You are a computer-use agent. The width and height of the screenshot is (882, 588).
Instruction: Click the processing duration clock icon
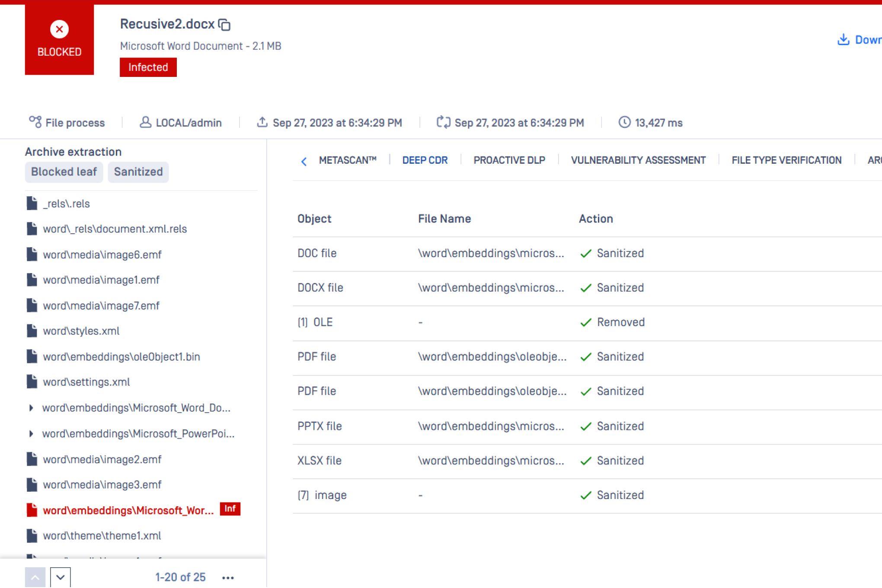[x=624, y=122]
